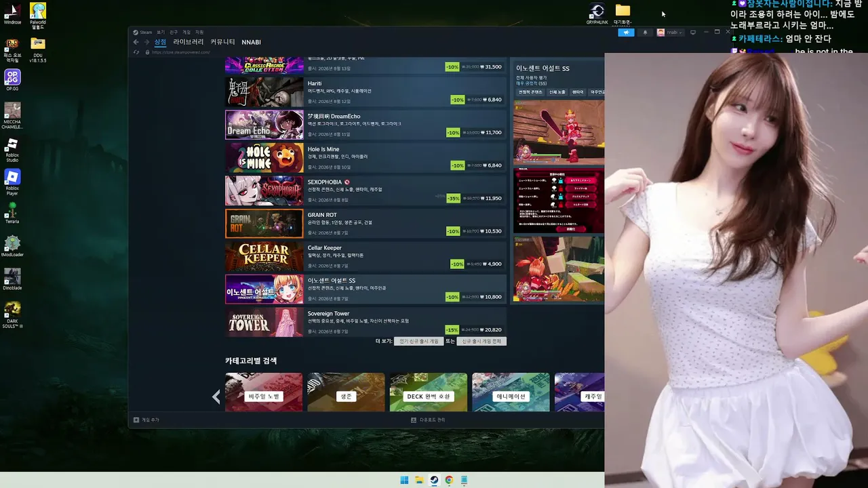Click the DreamEcho ₩11,700 price

[492, 133]
